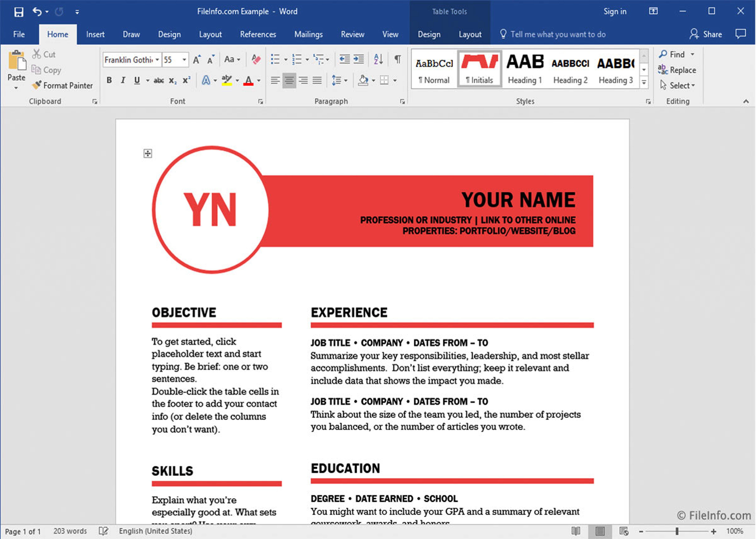This screenshot has height=539, width=756.
Task: Click the Cut icon
Action: click(37, 54)
